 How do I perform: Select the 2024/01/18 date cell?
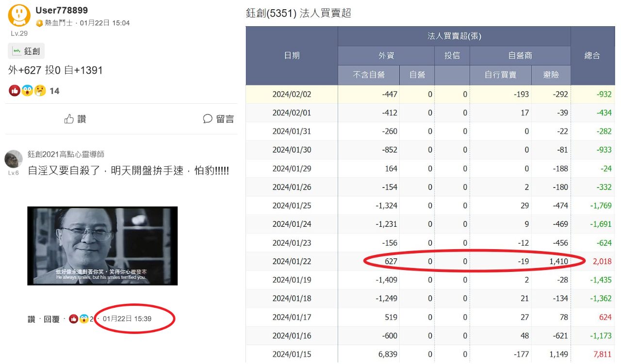[292, 299]
